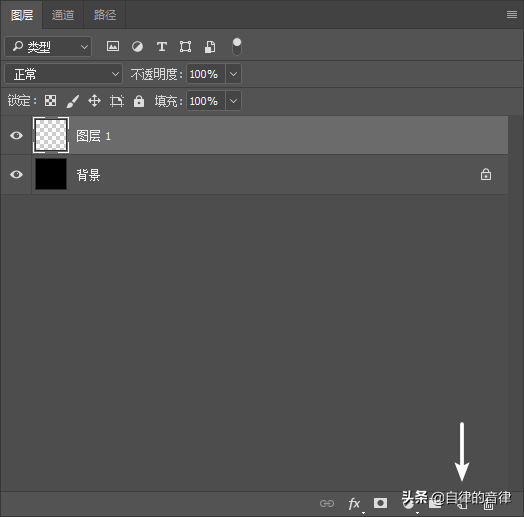This screenshot has height=517, width=524.
Task: Click the 背景 layer name
Action: click(88, 175)
